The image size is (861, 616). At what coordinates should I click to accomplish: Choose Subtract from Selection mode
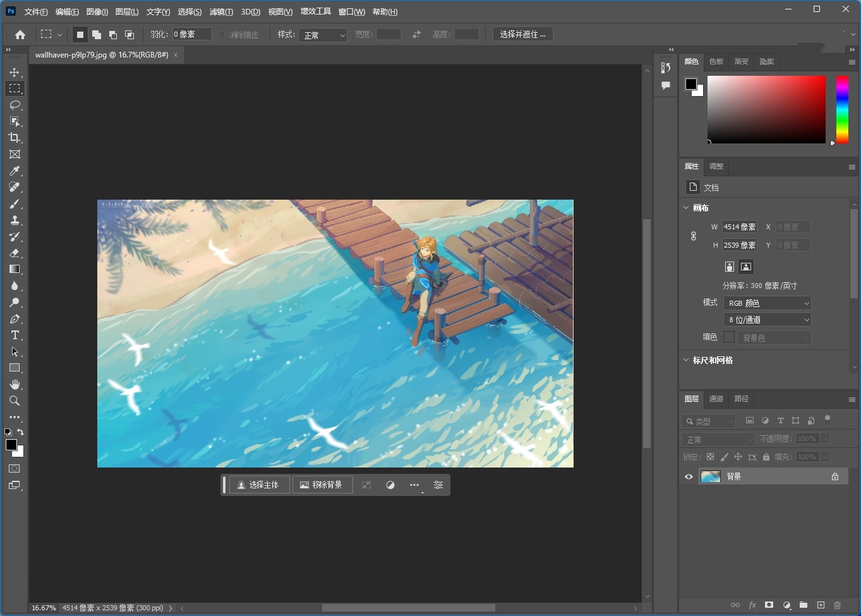(x=113, y=35)
